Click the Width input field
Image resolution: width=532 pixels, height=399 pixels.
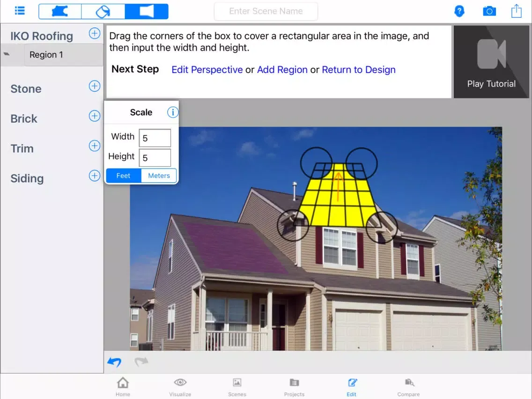click(x=155, y=138)
